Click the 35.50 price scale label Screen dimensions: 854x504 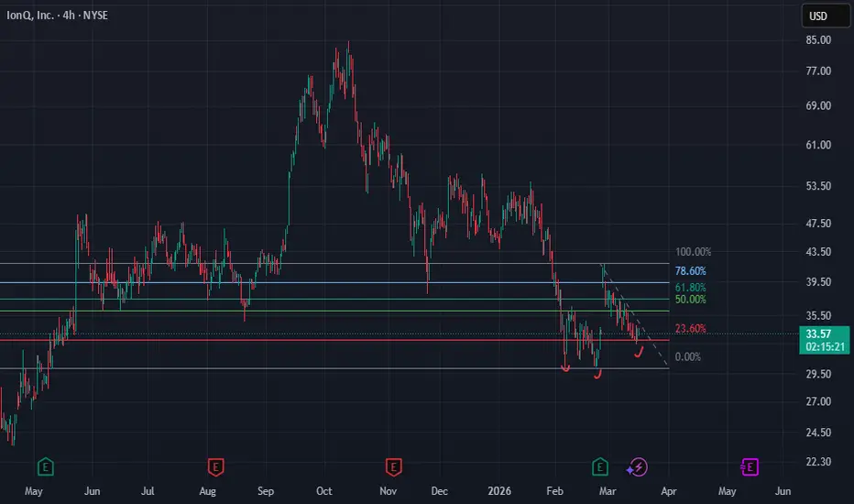818,315
